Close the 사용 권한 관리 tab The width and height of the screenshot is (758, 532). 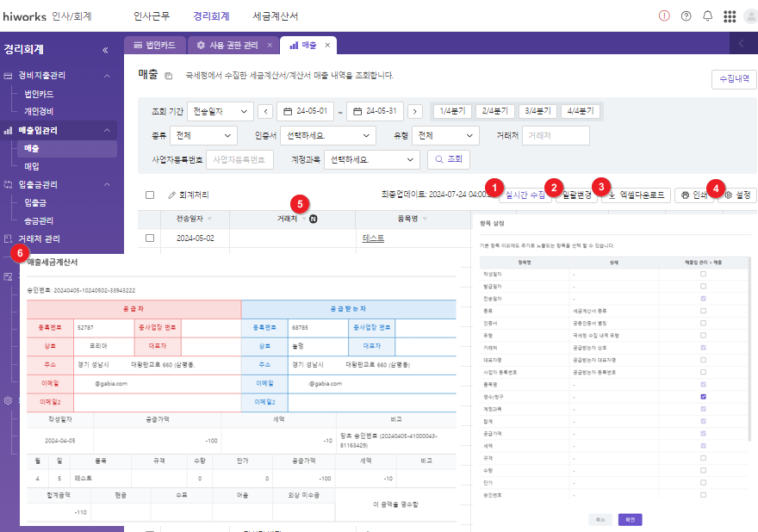click(270, 45)
